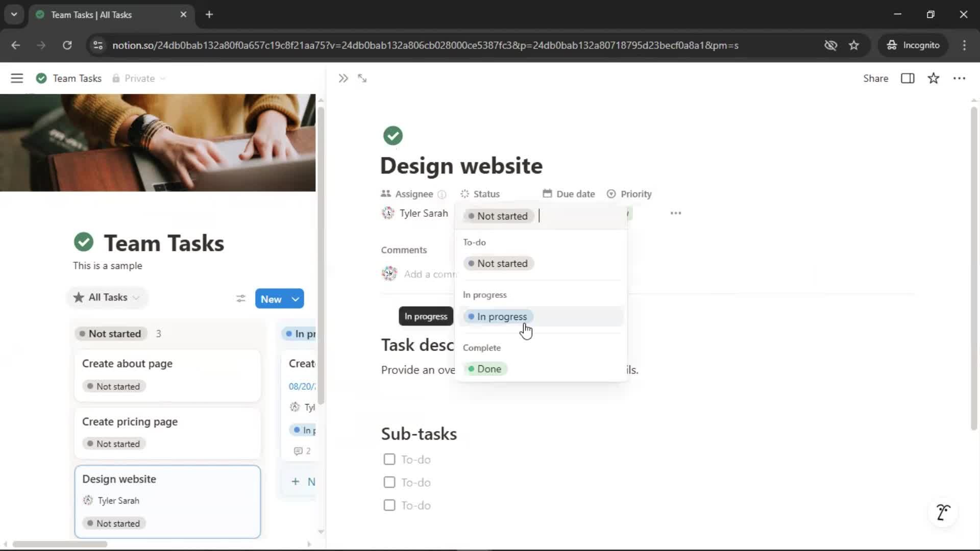
Task: Close the Team Tasks browser tab
Action: click(183, 14)
